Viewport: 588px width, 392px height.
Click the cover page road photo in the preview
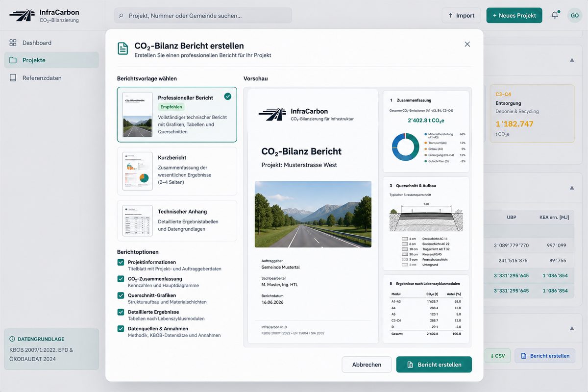pos(313,214)
